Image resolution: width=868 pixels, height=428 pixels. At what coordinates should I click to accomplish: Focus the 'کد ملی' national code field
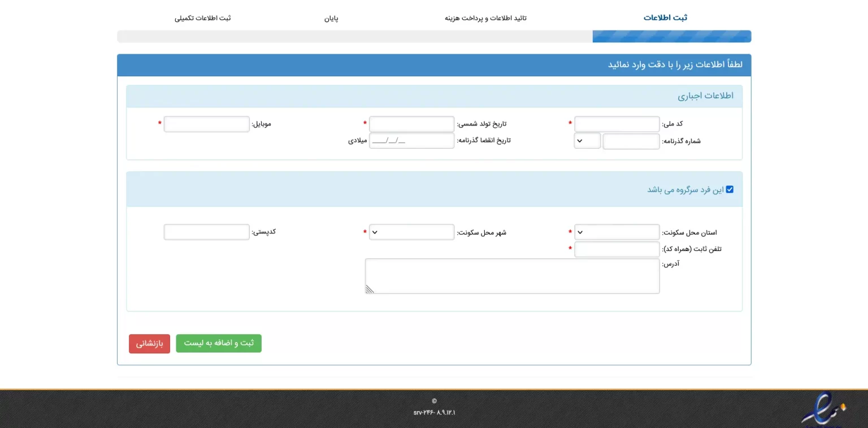tap(617, 124)
